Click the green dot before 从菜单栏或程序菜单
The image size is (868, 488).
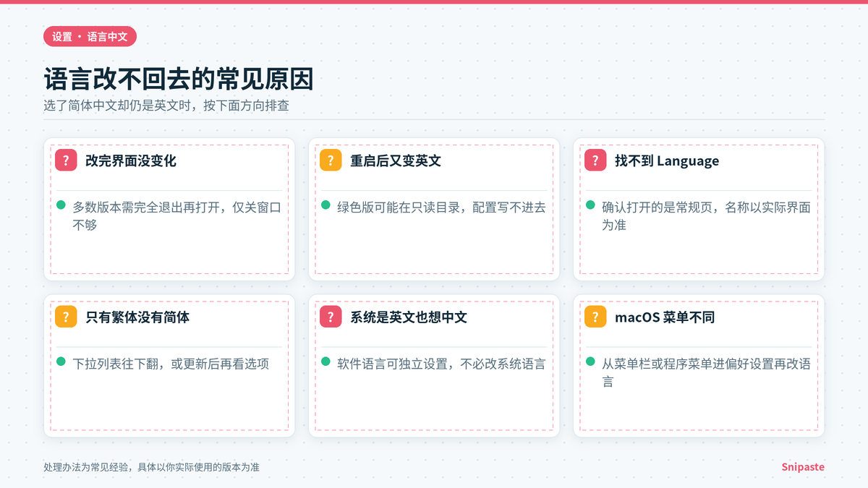[x=590, y=361]
